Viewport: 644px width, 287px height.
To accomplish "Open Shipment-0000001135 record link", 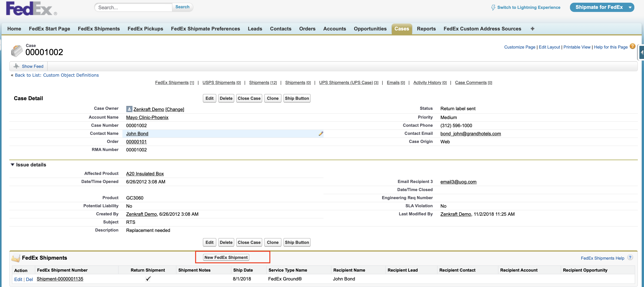I will coord(60,279).
